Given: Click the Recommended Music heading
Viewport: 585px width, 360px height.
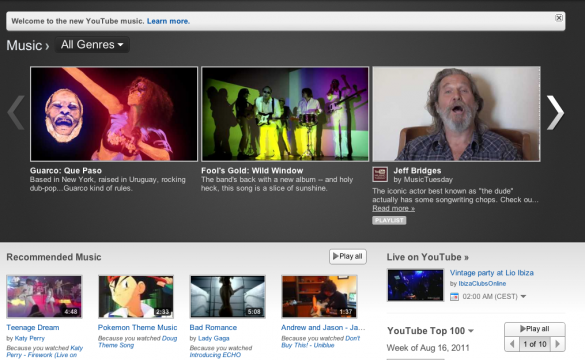Looking at the screenshot, I should [x=54, y=257].
